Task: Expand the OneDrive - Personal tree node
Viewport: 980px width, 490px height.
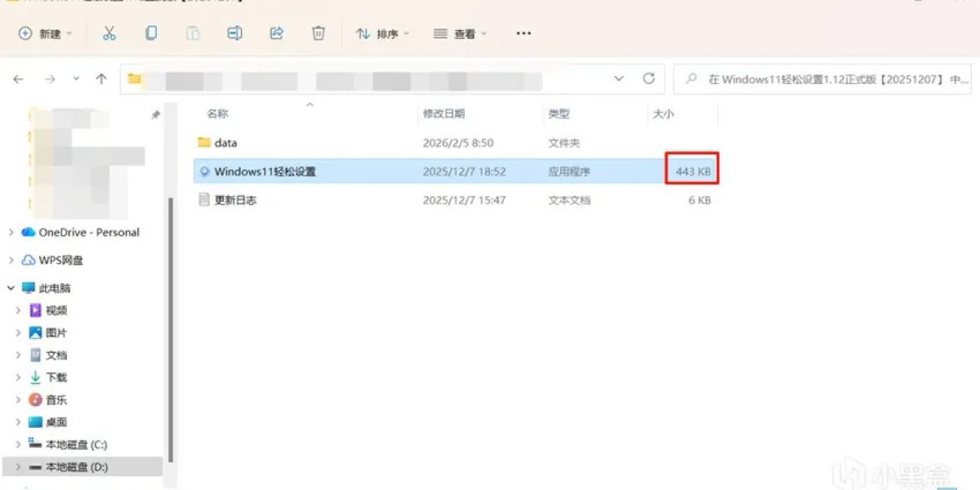Action: (11, 233)
